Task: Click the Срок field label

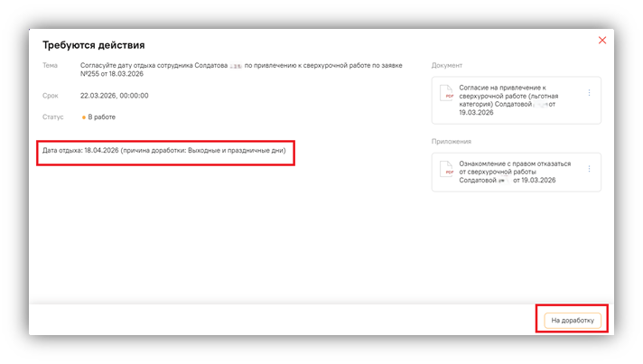Action: [x=51, y=95]
